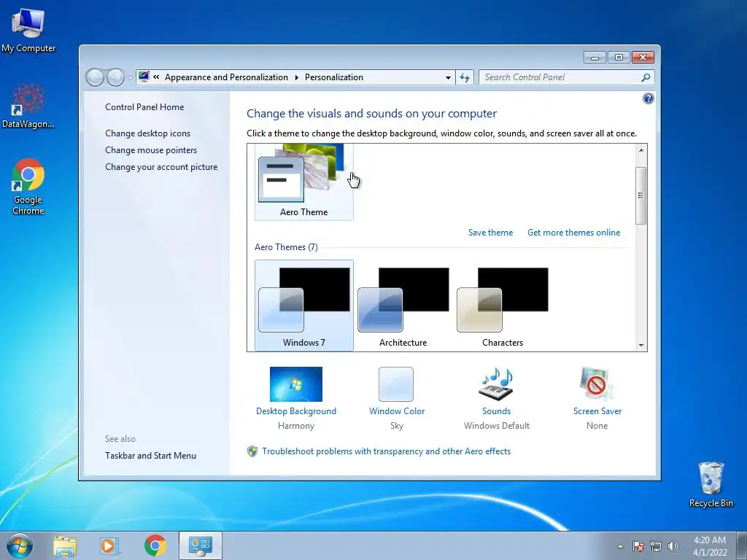Click the theme list scrollbar thumb
747x560 pixels.
click(x=641, y=195)
